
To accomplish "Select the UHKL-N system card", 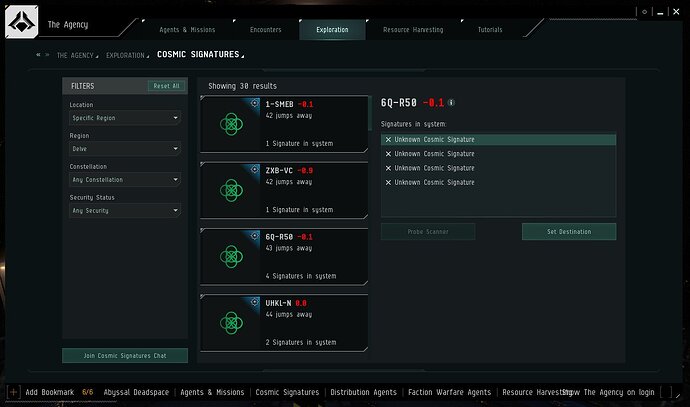I will pos(284,323).
